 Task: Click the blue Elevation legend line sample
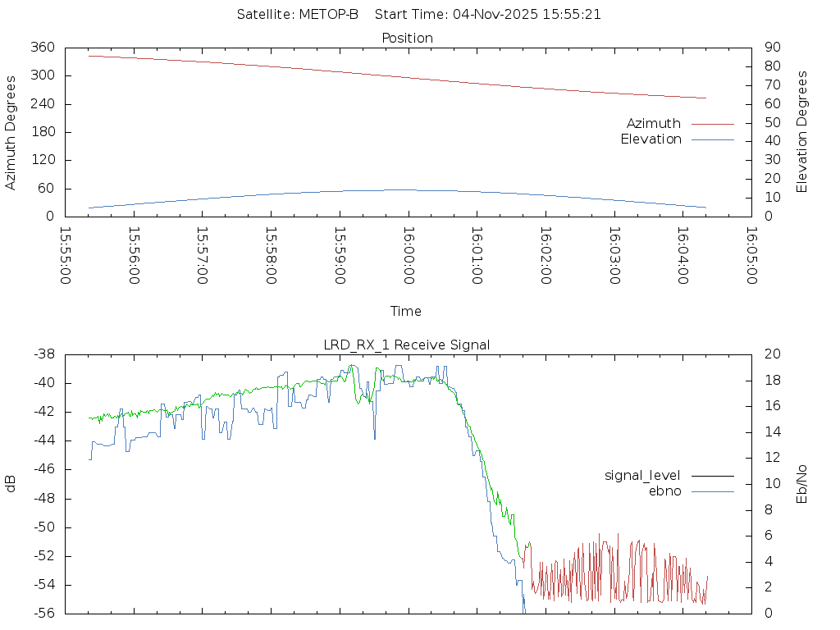pos(712,139)
